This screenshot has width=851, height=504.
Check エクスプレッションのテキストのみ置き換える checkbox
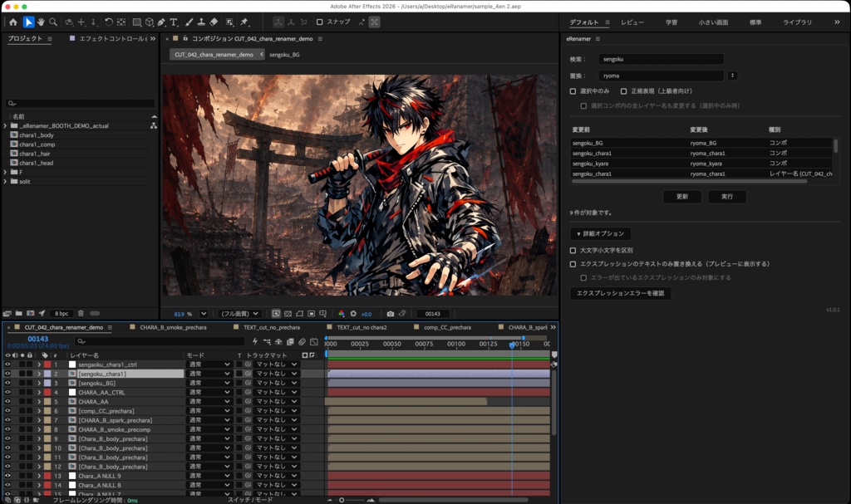pyautogui.click(x=573, y=264)
